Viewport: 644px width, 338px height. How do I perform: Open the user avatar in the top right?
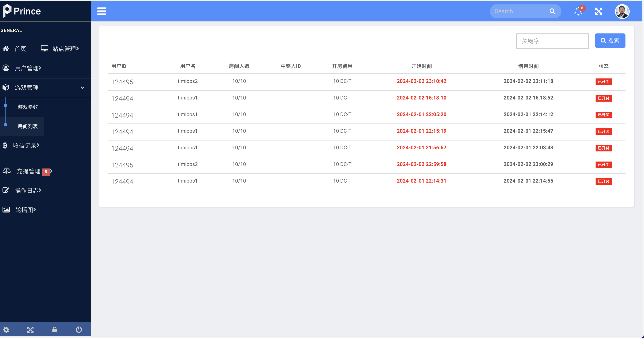(x=623, y=11)
